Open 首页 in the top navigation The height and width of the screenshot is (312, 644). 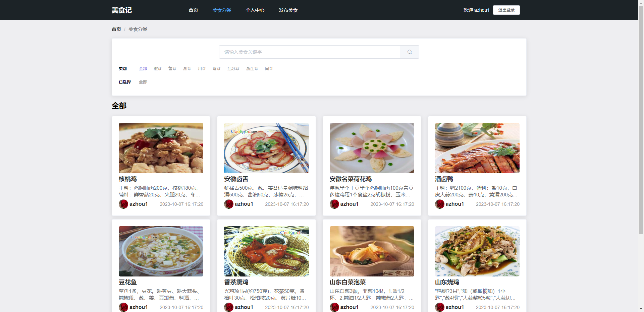point(193,10)
